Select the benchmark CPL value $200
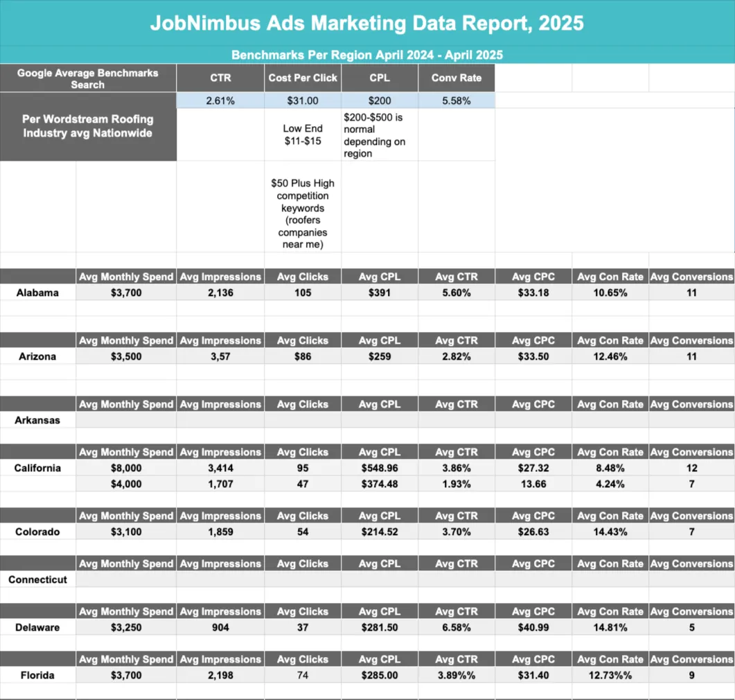Image resolution: width=735 pixels, height=700 pixels. pyautogui.click(x=380, y=100)
